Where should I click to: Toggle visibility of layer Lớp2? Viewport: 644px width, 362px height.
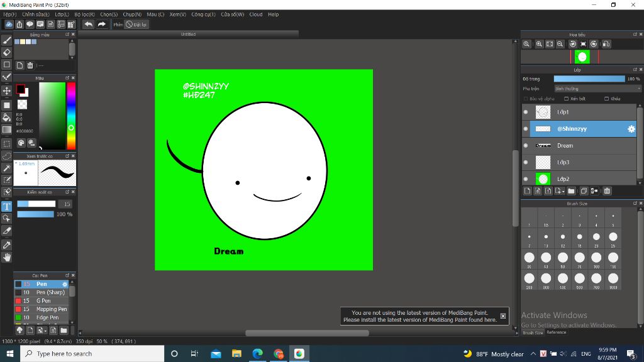coord(526,179)
